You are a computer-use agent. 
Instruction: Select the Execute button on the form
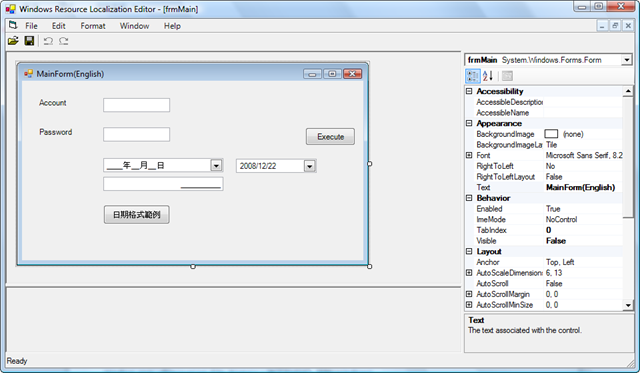330,137
